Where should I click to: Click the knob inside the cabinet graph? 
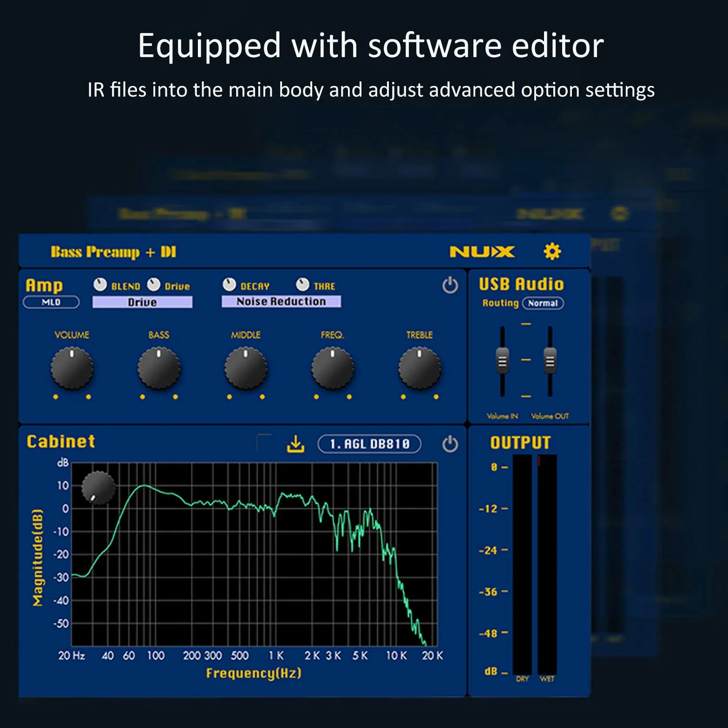(98, 488)
